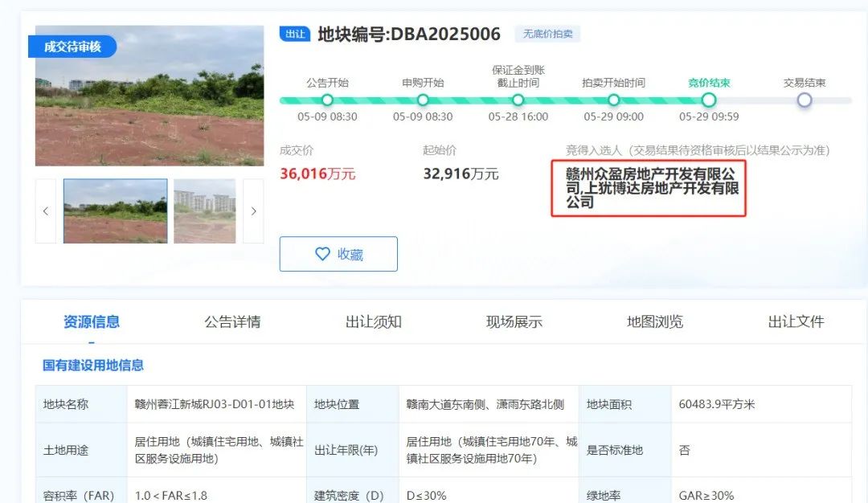Viewport: 868px width, 503px height.
Task: Click the 居住用地 land use value cell
Action: (216, 450)
